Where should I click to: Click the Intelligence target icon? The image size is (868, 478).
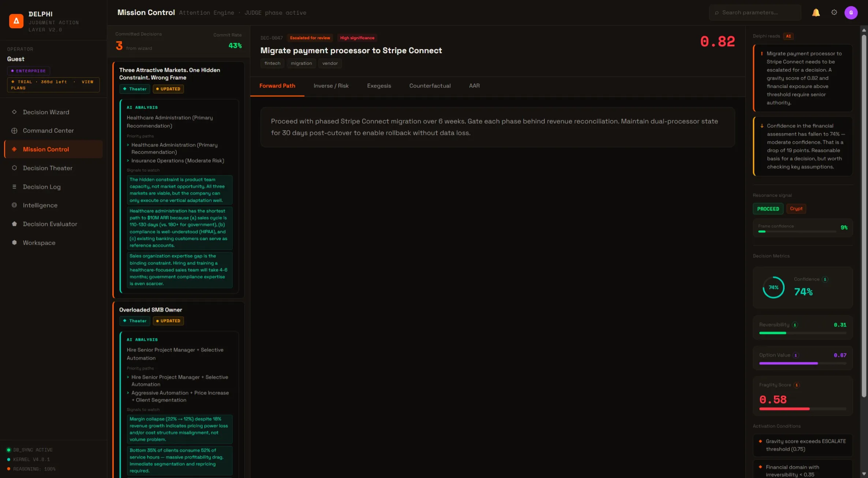coord(14,205)
